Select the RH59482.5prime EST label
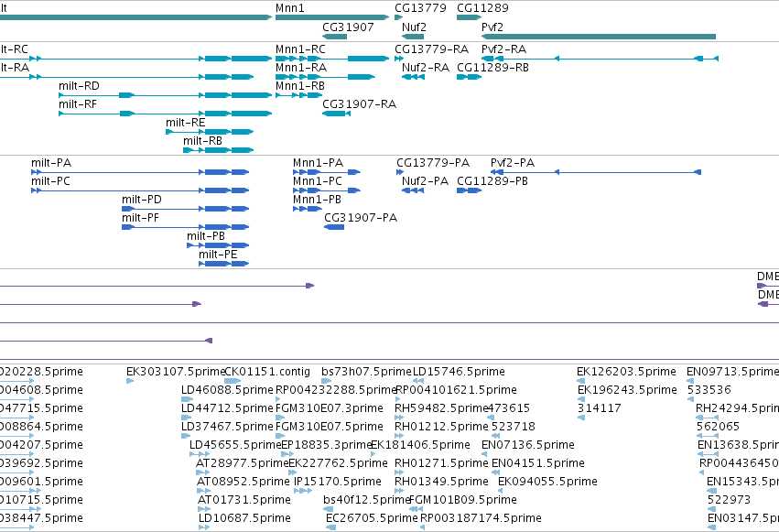 441,408
